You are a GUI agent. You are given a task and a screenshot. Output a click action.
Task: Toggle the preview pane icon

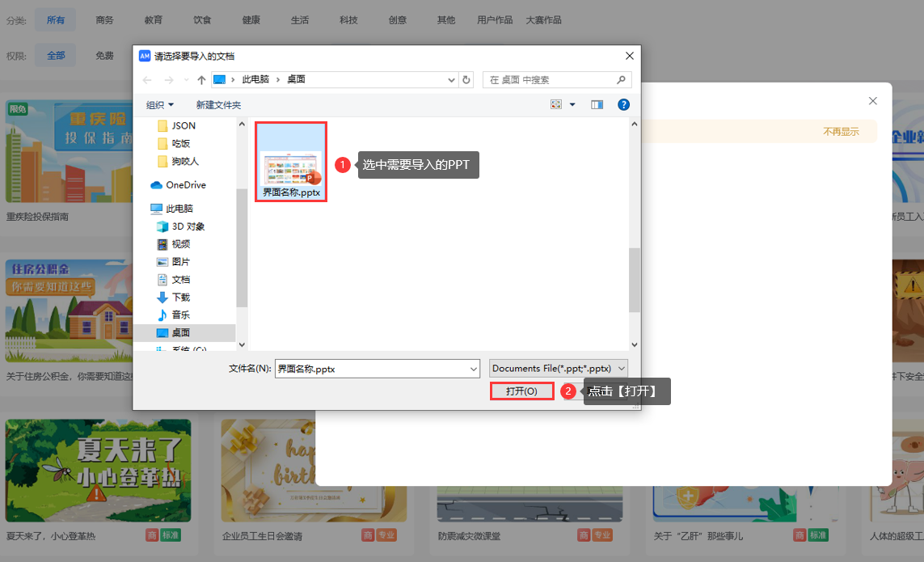click(x=597, y=104)
